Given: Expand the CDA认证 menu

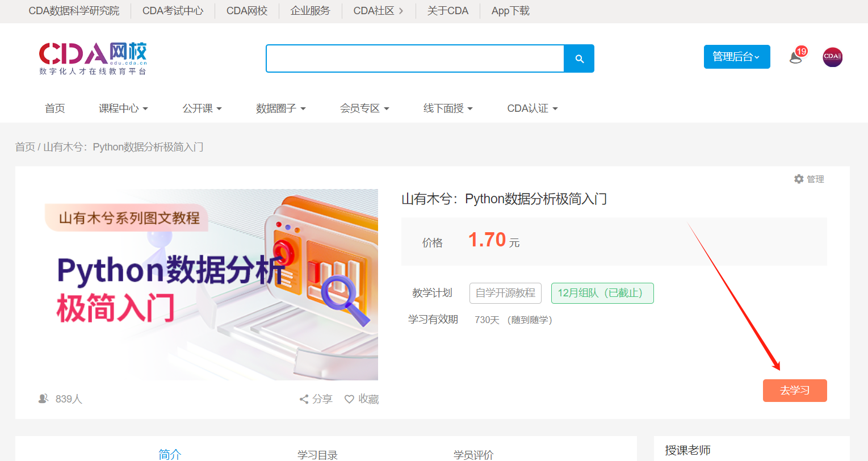Looking at the screenshot, I should tap(532, 108).
